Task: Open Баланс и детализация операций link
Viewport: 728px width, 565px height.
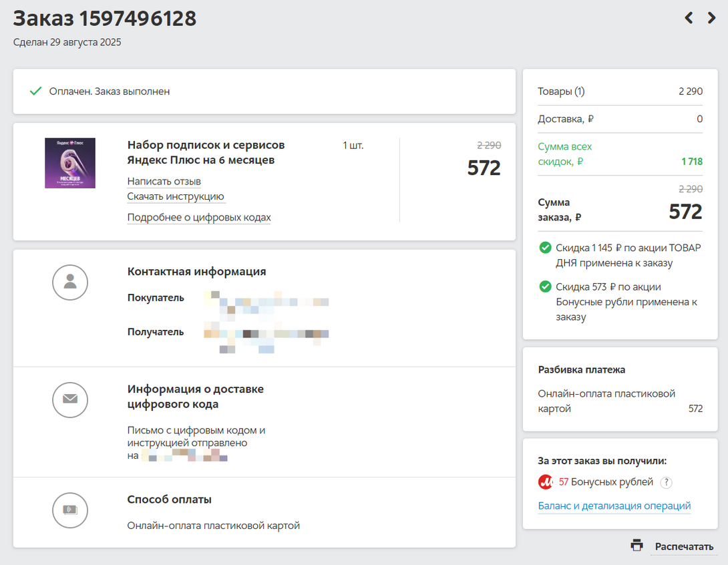Action: pyautogui.click(x=614, y=506)
